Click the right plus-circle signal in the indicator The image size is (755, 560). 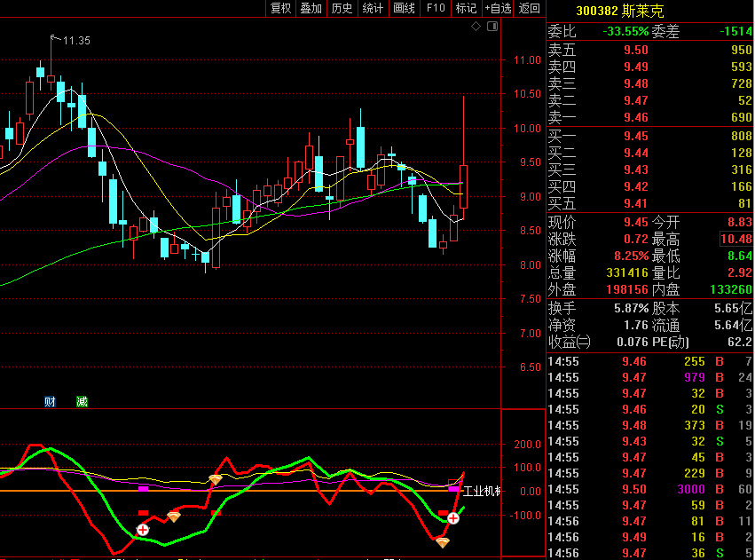(x=453, y=518)
